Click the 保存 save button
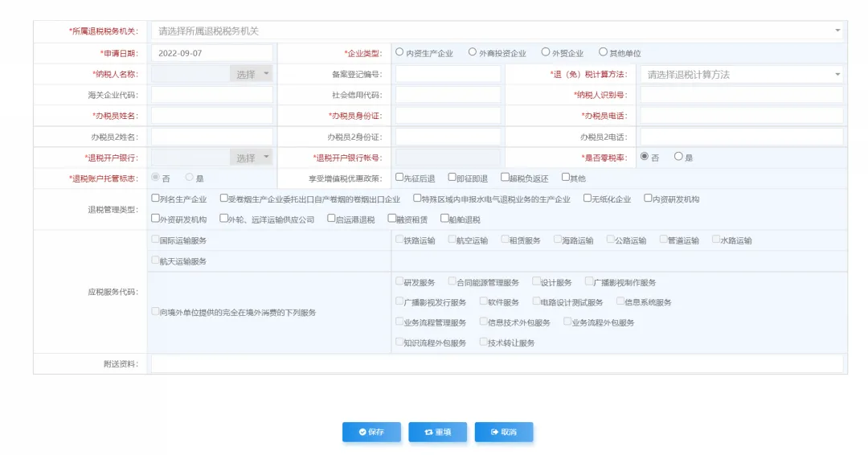The height and width of the screenshot is (455, 868). tap(371, 432)
